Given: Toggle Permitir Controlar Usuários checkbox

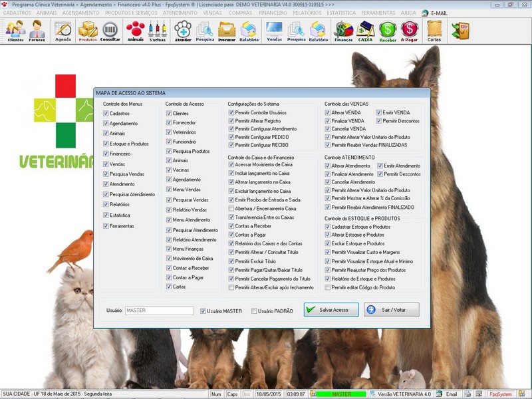Looking at the screenshot, I should 231,112.
